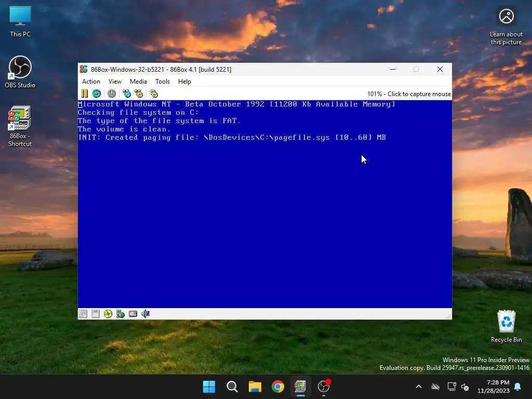Click the sound speaker status icon
This screenshot has width=532, height=399.
pos(145,314)
